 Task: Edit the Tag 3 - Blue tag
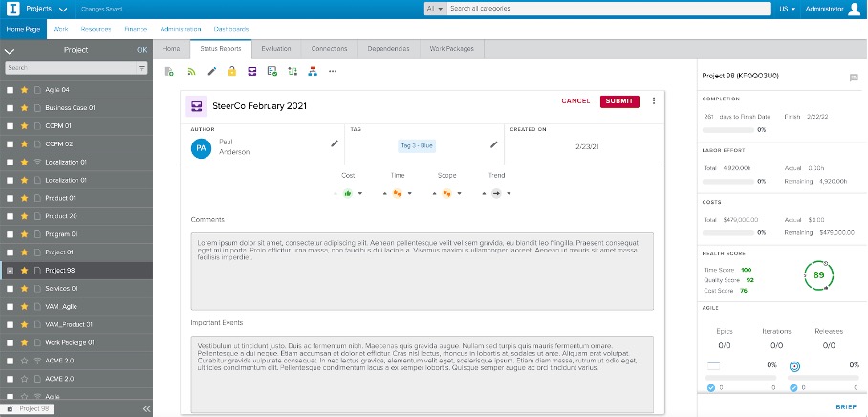[494, 144]
